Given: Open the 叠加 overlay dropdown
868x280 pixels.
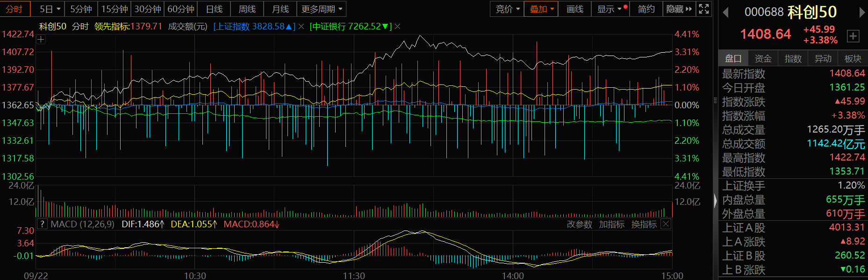Looking at the screenshot, I should click(x=541, y=9).
